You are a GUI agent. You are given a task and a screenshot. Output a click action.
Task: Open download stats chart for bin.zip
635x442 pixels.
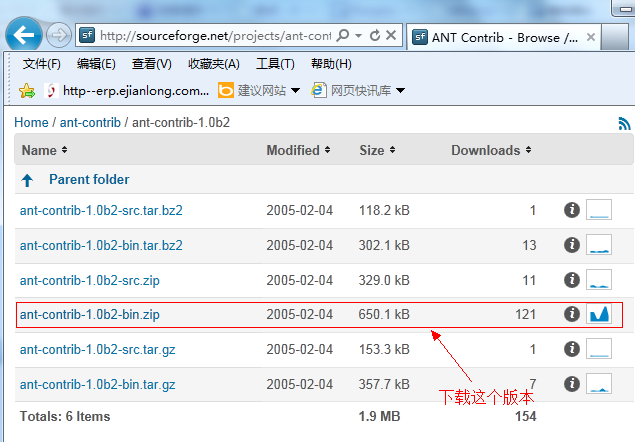599,314
